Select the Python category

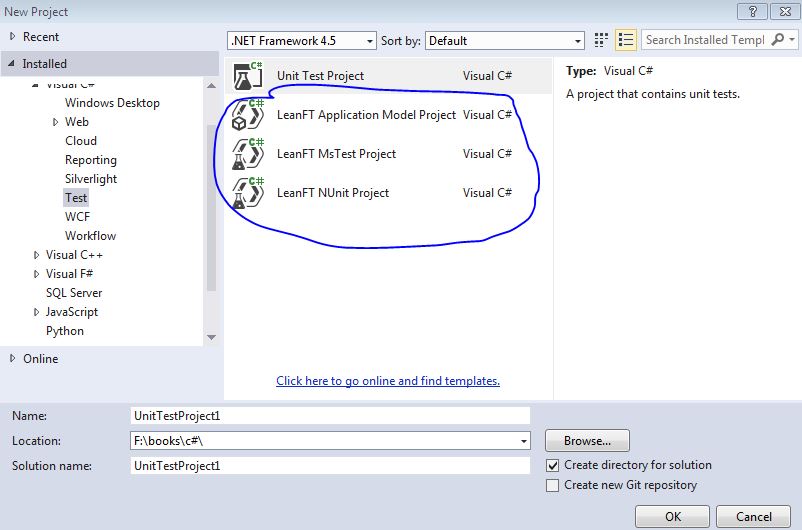[x=64, y=330]
